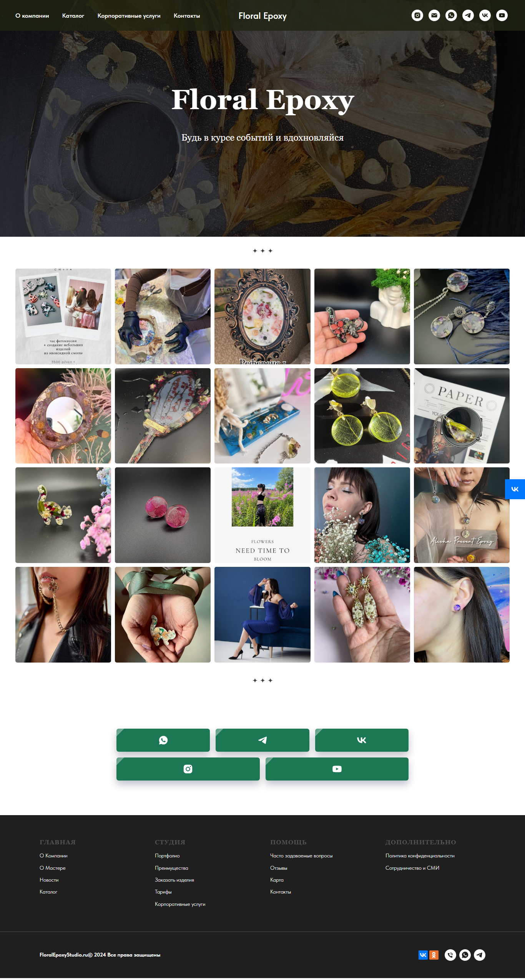Click the green VK button
Image resolution: width=525 pixels, height=980 pixels.
coord(362,740)
